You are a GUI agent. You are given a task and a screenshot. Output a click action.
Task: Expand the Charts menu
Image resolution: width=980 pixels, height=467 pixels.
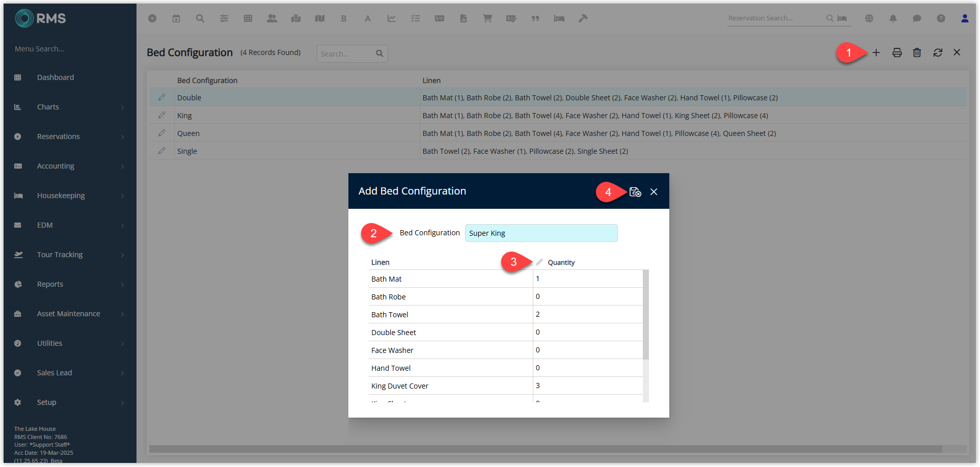[70, 107]
